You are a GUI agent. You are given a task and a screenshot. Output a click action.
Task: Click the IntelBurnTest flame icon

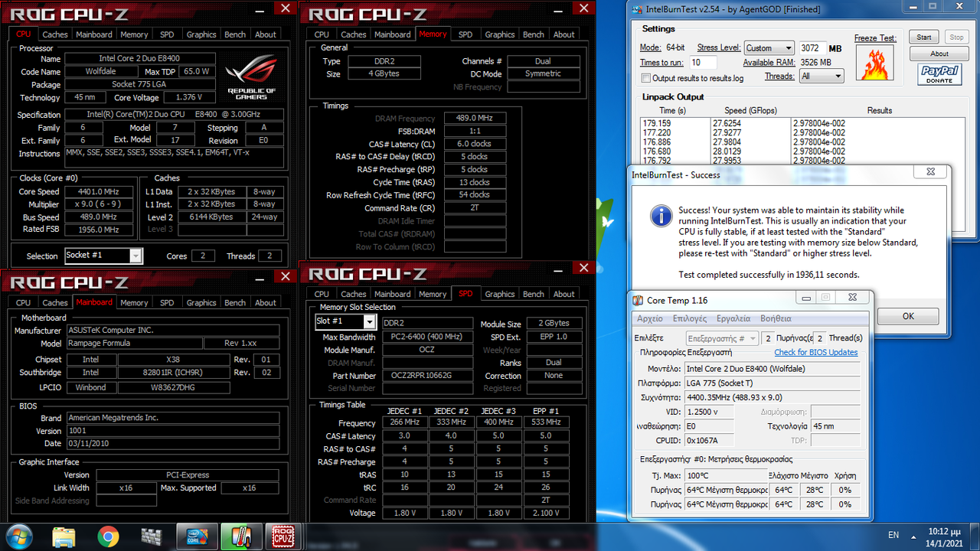pyautogui.click(x=875, y=64)
